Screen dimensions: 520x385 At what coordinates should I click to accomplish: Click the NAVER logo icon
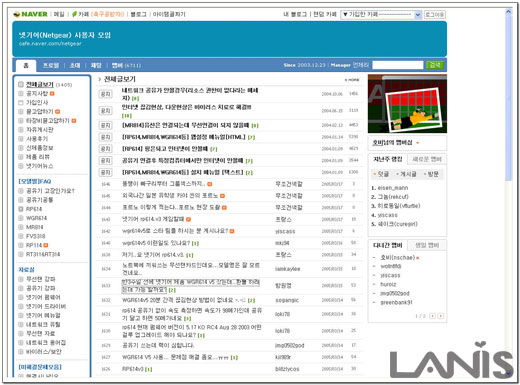coord(17,14)
